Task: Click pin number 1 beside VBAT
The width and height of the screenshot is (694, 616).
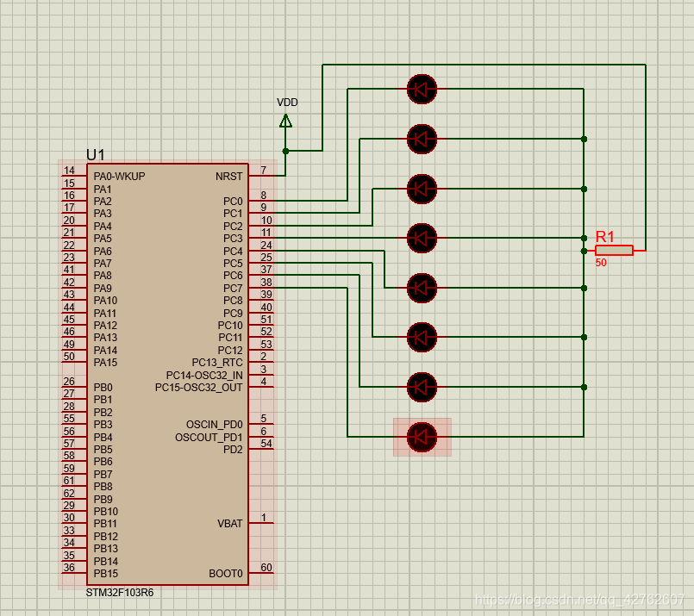Action: (x=263, y=518)
